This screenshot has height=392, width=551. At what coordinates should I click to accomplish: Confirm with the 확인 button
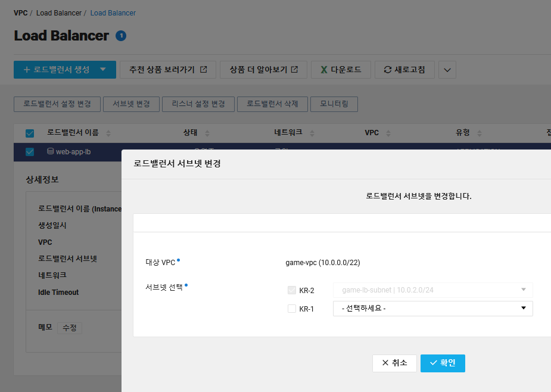pos(443,363)
